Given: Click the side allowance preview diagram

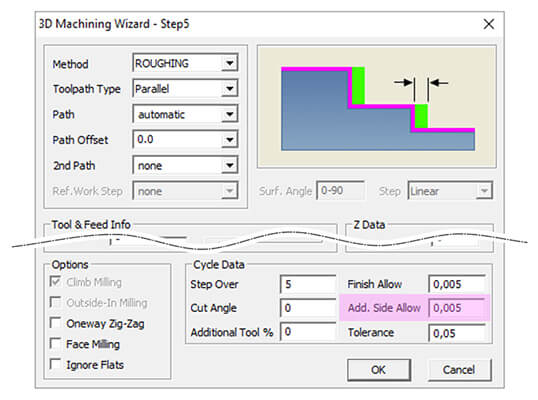Looking at the screenshot, I should point(377,107).
